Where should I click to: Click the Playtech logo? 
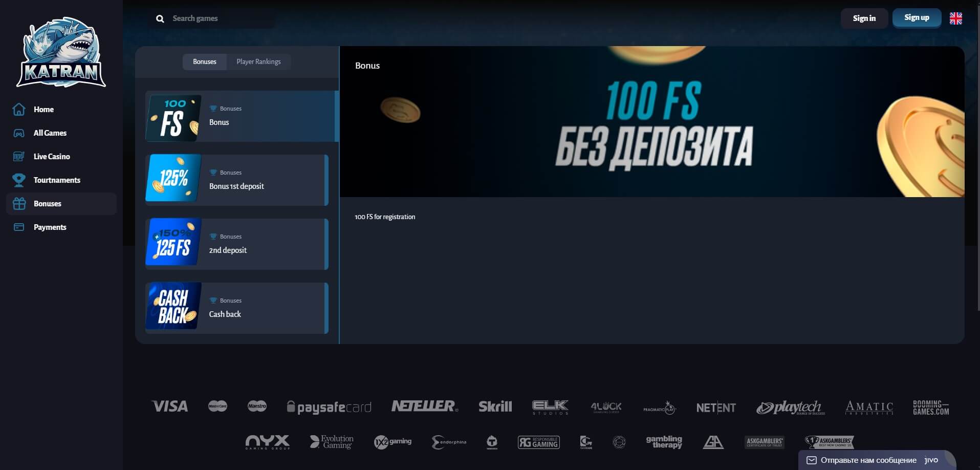(791, 408)
